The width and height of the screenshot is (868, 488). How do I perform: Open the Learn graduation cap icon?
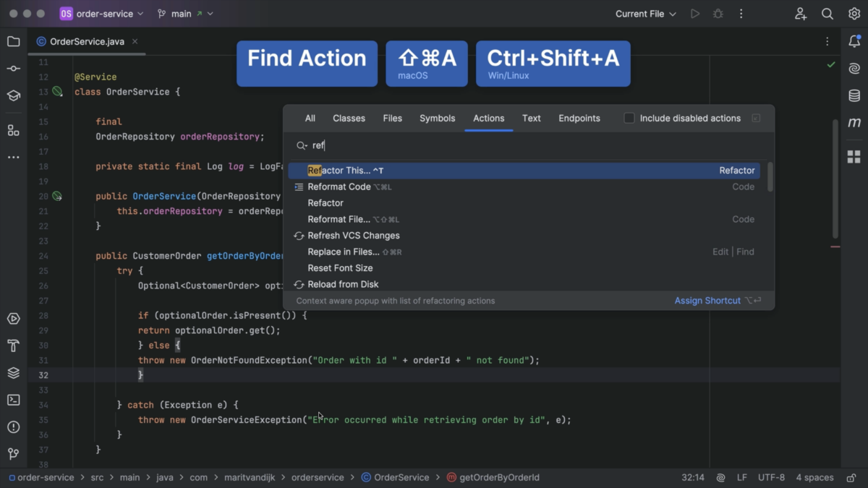(x=13, y=95)
